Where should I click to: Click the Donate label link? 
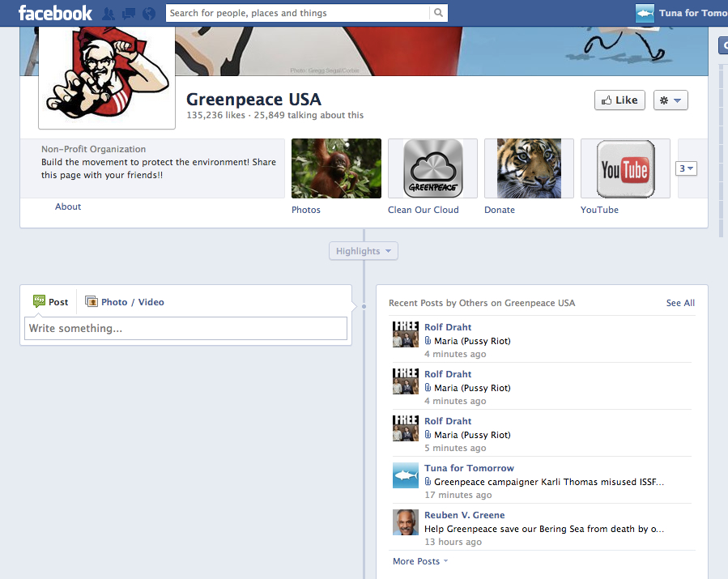pos(500,210)
